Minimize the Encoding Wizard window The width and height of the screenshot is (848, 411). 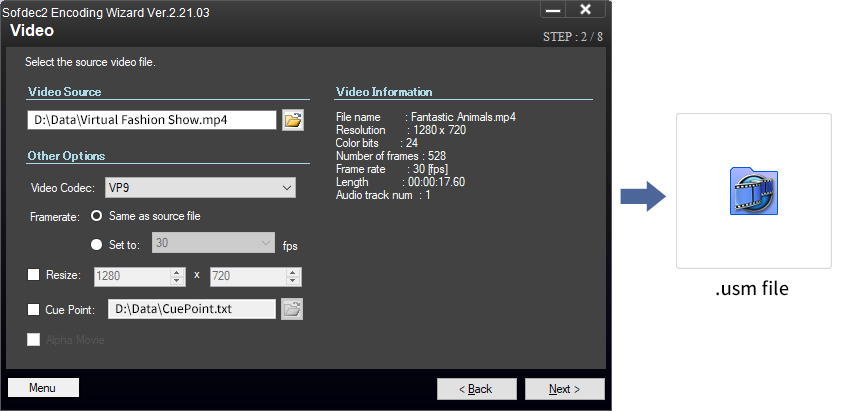point(553,10)
